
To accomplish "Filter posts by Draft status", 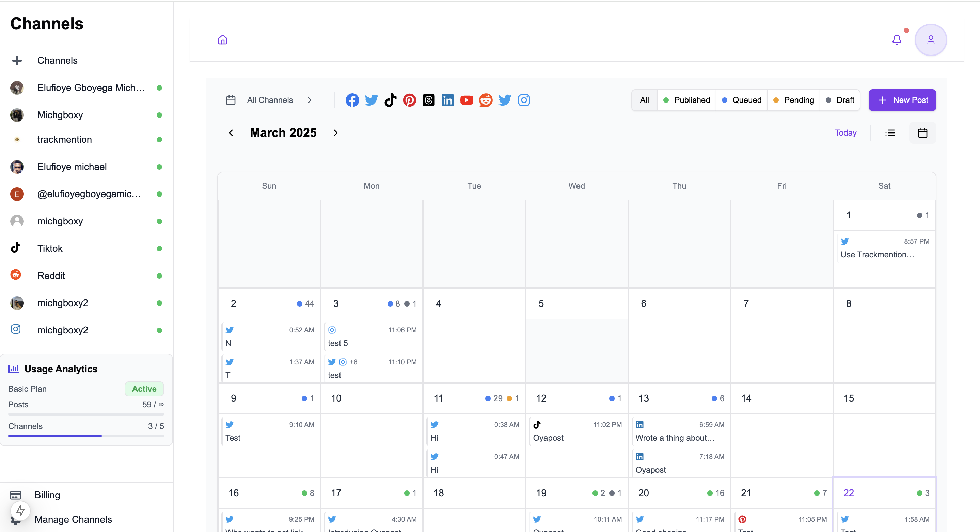I will (x=840, y=100).
